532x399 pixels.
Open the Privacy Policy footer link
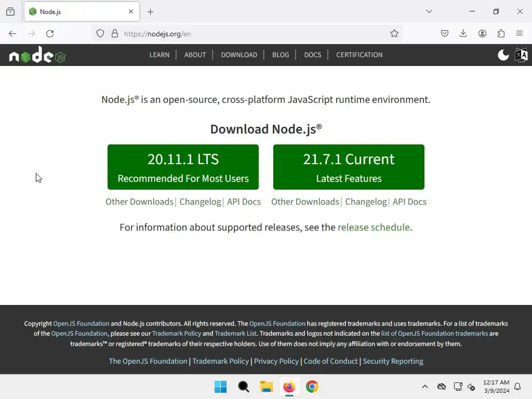coord(276,362)
